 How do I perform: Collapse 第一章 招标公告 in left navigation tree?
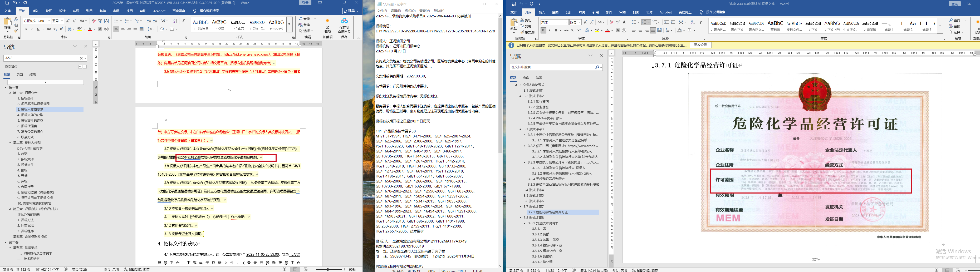[x=10, y=93]
